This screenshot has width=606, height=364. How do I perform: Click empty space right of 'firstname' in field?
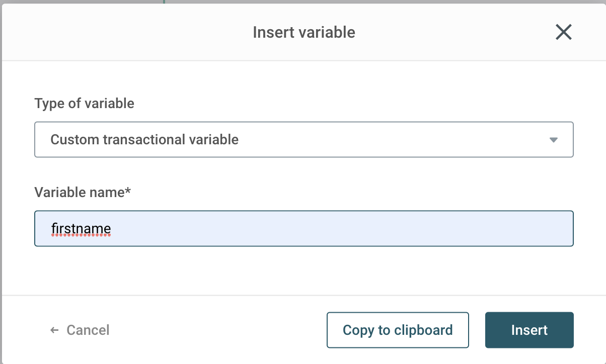click(352, 229)
